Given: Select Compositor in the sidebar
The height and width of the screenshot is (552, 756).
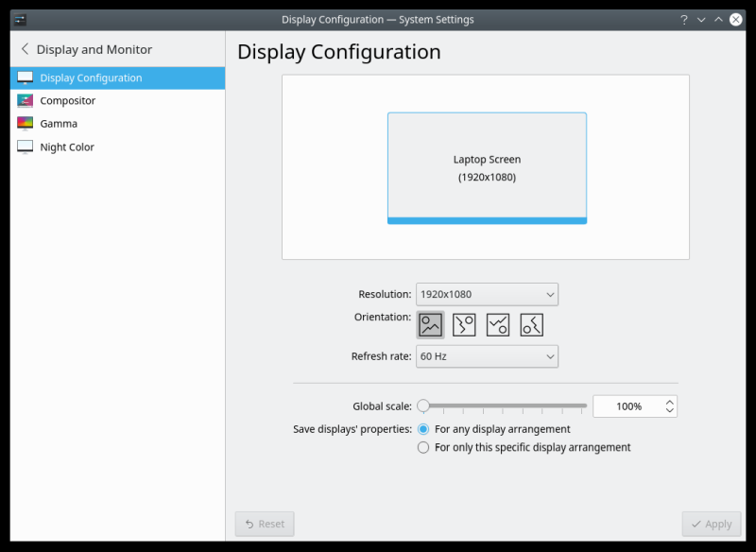Looking at the screenshot, I should (x=67, y=100).
